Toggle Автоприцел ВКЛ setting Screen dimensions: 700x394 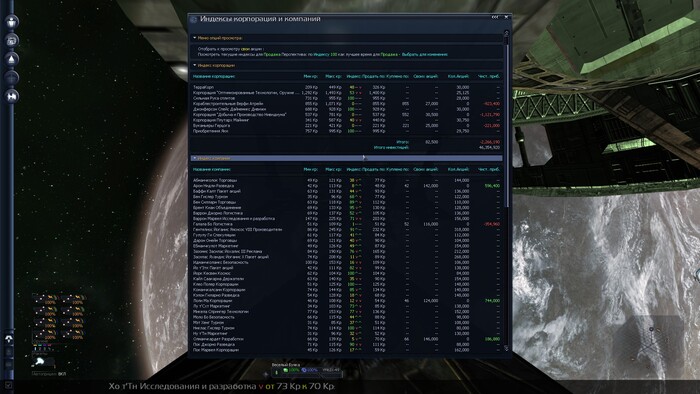click(x=49, y=374)
